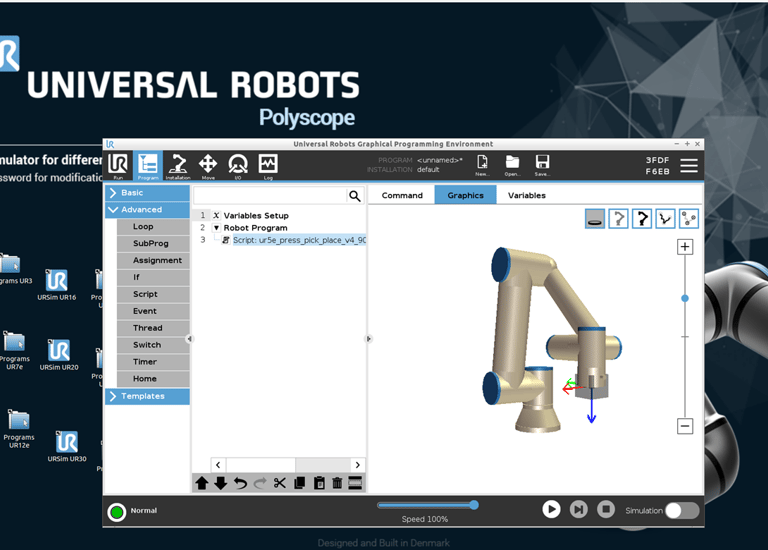The height and width of the screenshot is (550, 768).
Task: Collapse the Advanced section
Action: point(147,210)
